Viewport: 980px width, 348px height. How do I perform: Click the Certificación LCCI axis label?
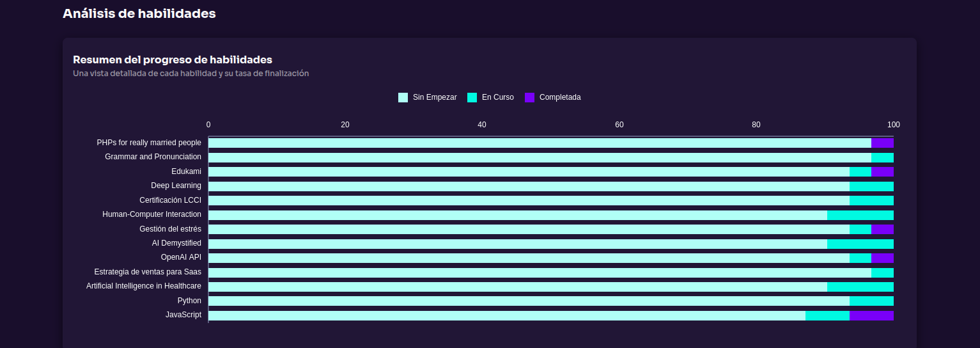(x=170, y=200)
